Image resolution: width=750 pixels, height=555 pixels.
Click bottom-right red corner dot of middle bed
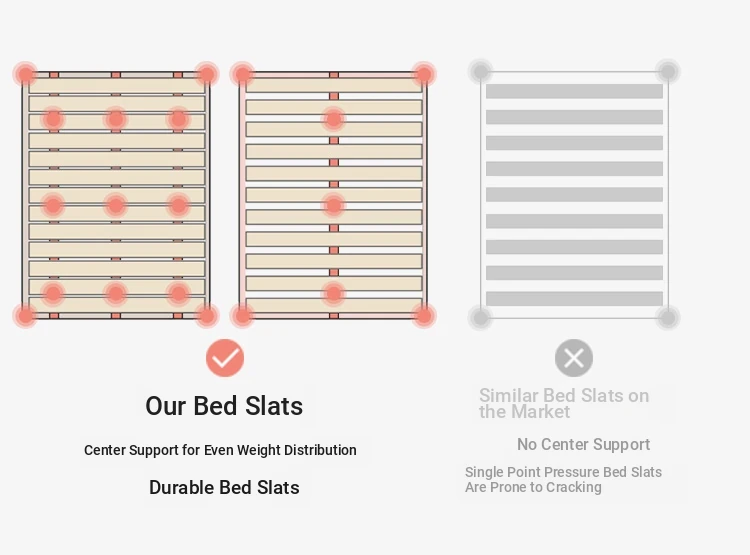(x=424, y=316)
